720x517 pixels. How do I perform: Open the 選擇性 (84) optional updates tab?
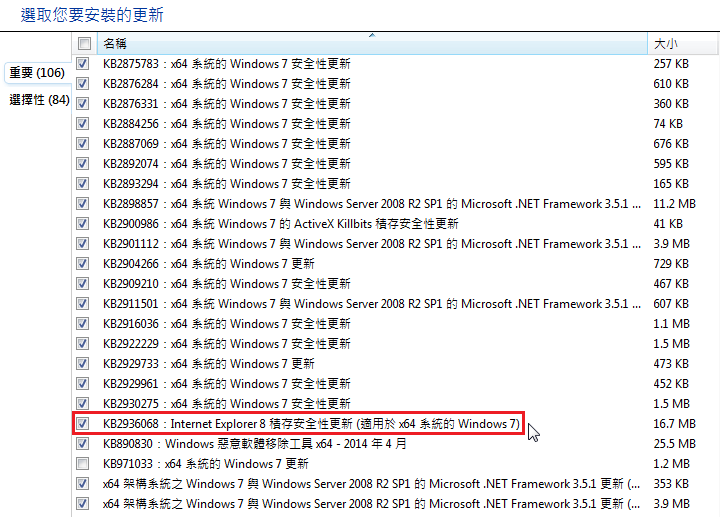click(39, 100)
